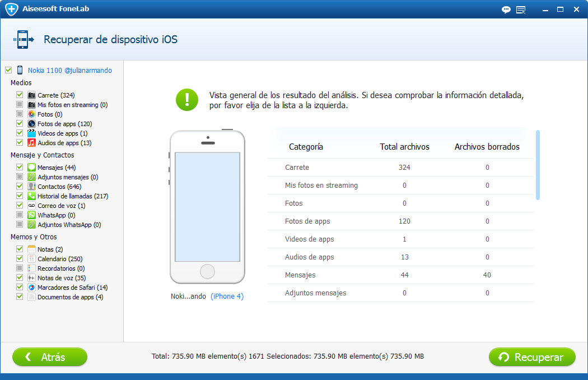Image resolution: width=588 pixels, height=380 pixels.
Task: Click the results table vertical scrollbar
Action: tap(538, 165)
